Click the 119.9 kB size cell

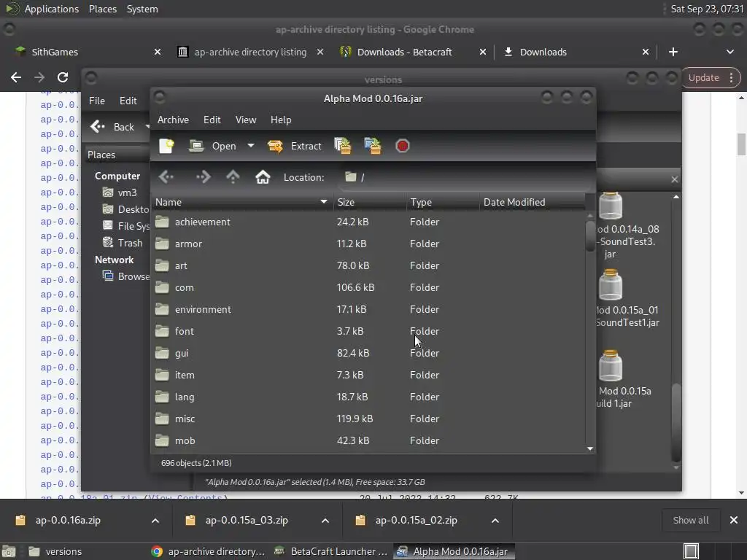click(355, 419)
